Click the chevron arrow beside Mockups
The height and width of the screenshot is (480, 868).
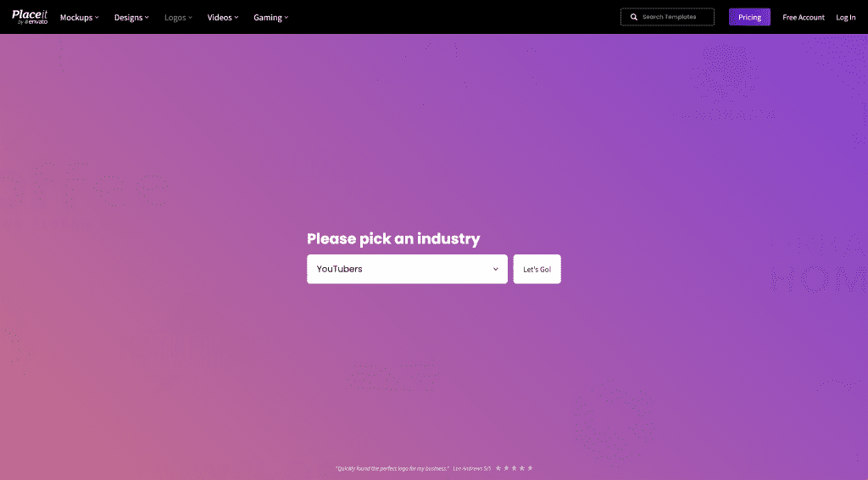click(x=97, y=18)
